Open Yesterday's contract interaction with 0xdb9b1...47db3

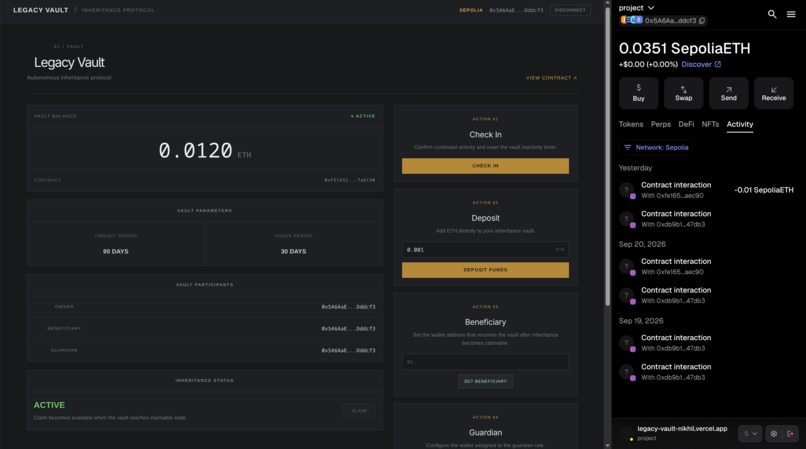pyautogui.click(x=707, y=219)
